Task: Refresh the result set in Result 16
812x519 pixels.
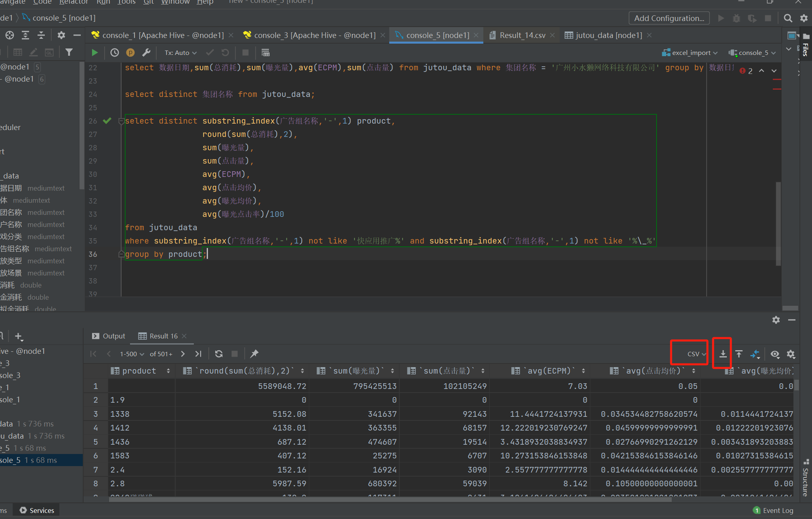Action: 218,353
